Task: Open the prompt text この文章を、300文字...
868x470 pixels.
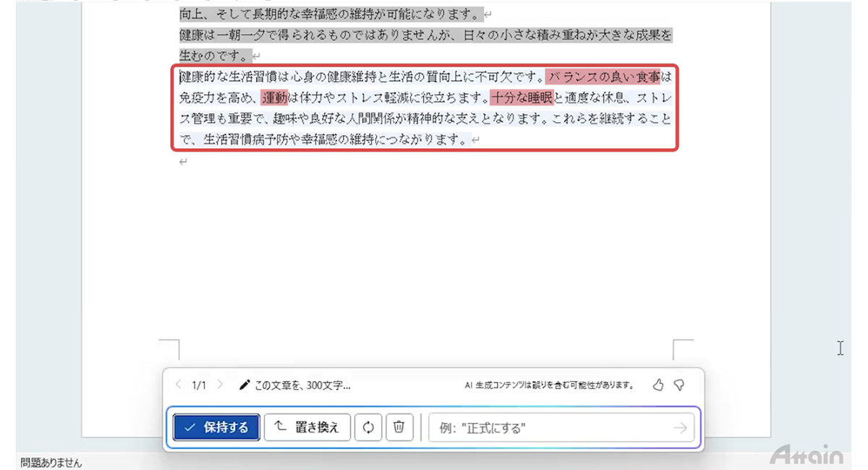Action: coord(302,385)
